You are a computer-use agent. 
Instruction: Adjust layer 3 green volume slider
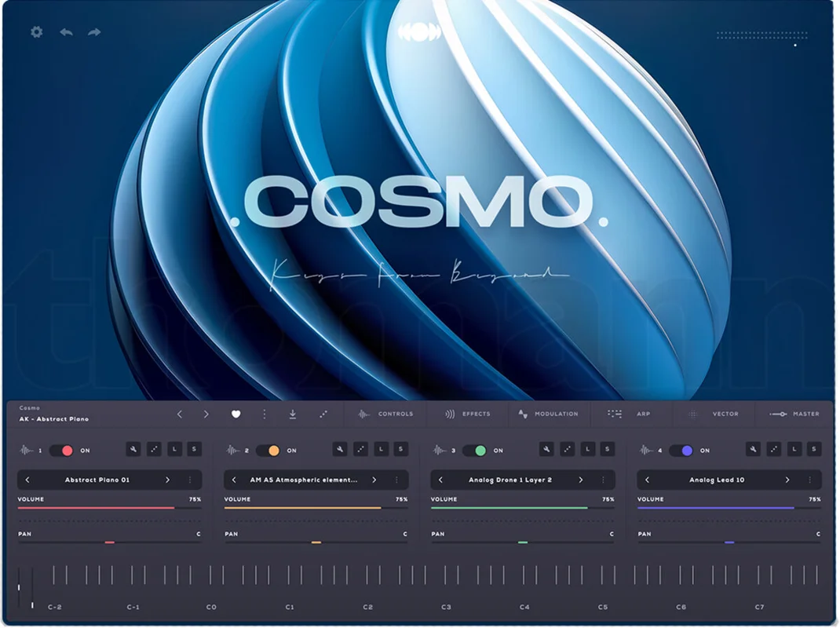(x=522, y=508)
